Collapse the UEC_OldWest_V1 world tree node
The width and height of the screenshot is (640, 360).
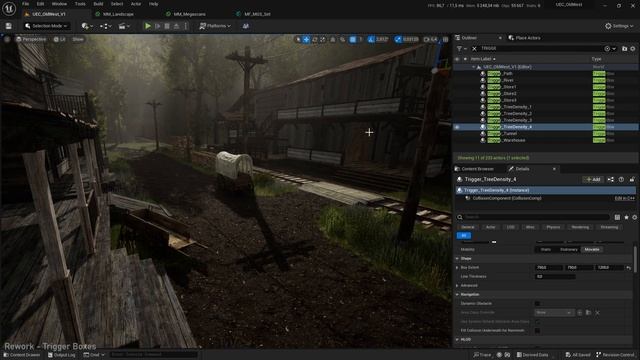[473, 67]
